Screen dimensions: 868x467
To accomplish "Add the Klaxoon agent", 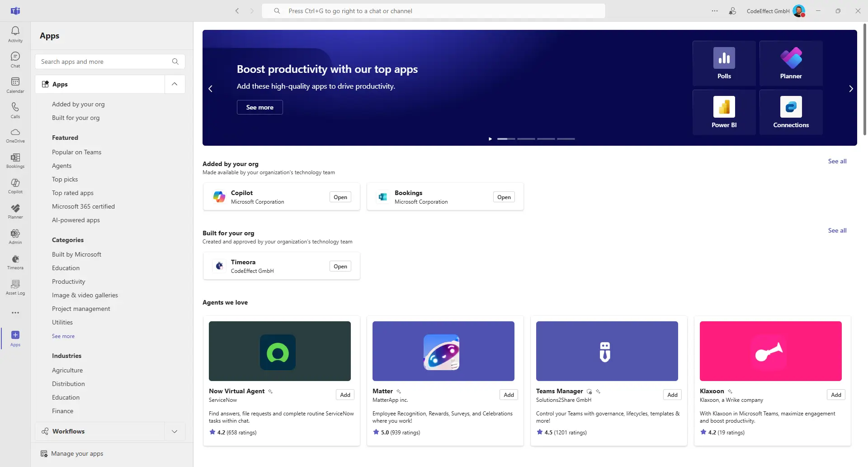I will 836,395.
